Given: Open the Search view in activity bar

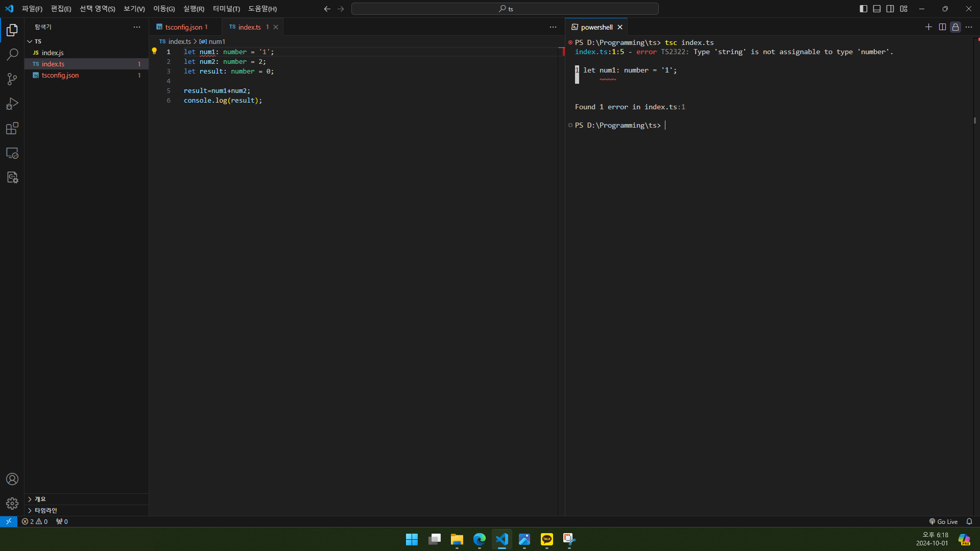Looking at the screenshot, I should (x=12, y=55).
